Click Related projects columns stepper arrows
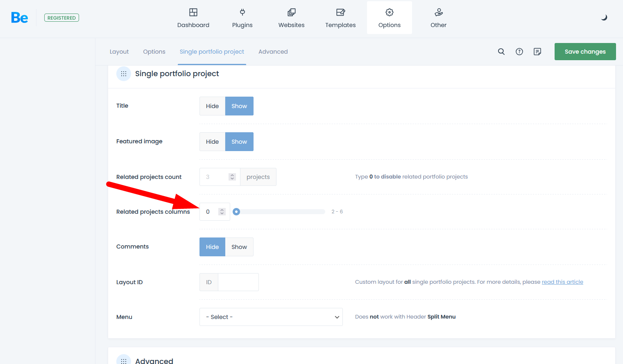Screen dimensions: 623x364 tap(222, 212)
